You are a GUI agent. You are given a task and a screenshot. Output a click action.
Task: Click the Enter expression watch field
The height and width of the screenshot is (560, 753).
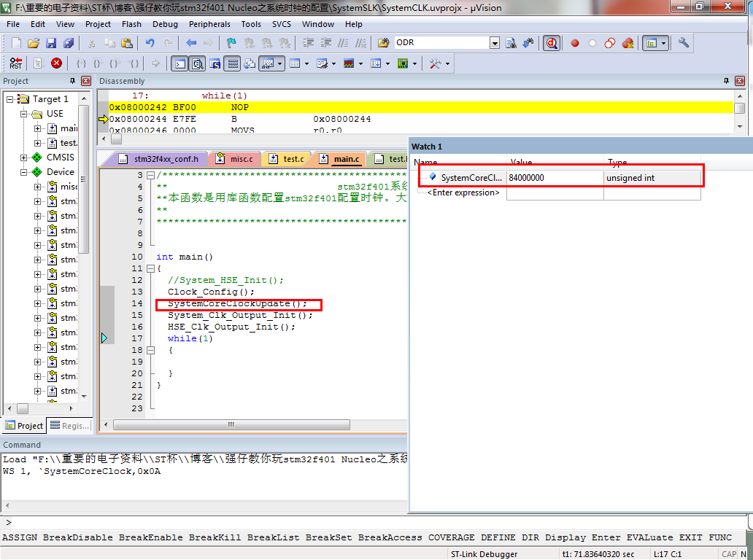coord(463,192)
